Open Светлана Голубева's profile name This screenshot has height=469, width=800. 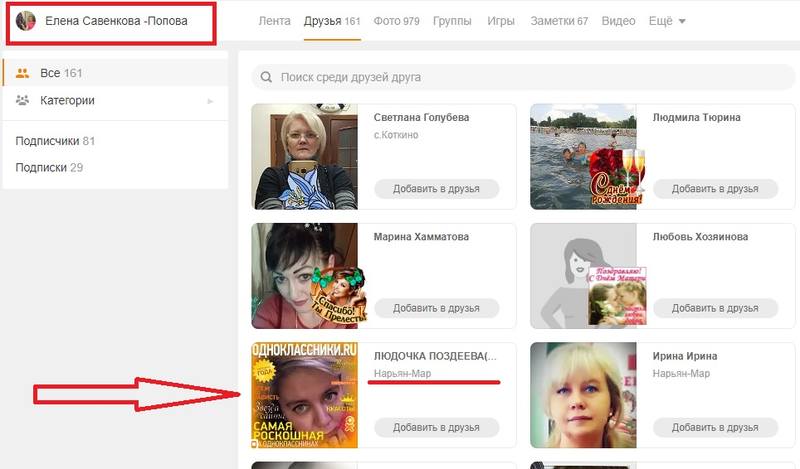click(x=421, y=117)
